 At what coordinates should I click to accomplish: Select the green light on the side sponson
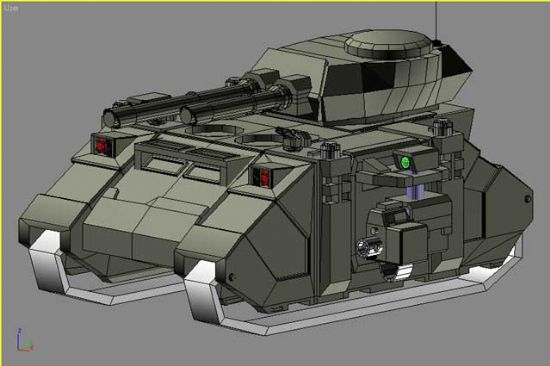[x=405, y=162]
